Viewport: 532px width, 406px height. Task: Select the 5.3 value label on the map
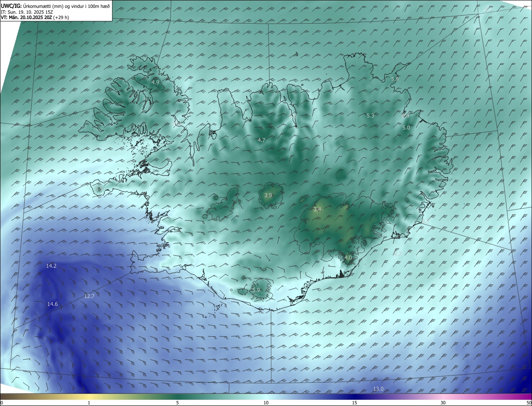click(x=370, y=115)
